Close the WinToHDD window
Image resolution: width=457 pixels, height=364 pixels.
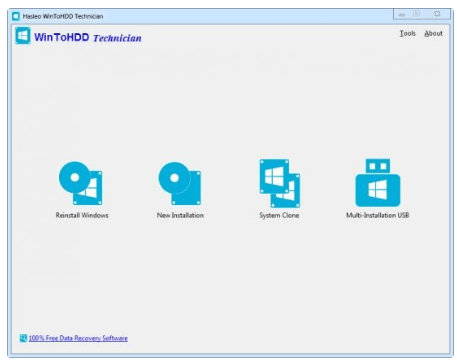click(437, 14)
